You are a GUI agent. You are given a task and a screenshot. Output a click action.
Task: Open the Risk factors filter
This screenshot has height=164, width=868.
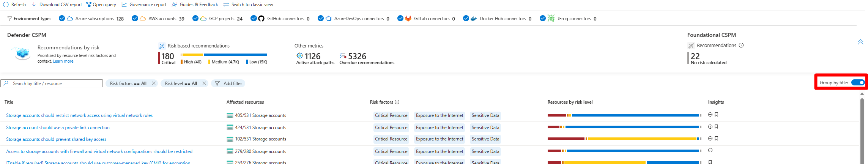coord(128,84)
